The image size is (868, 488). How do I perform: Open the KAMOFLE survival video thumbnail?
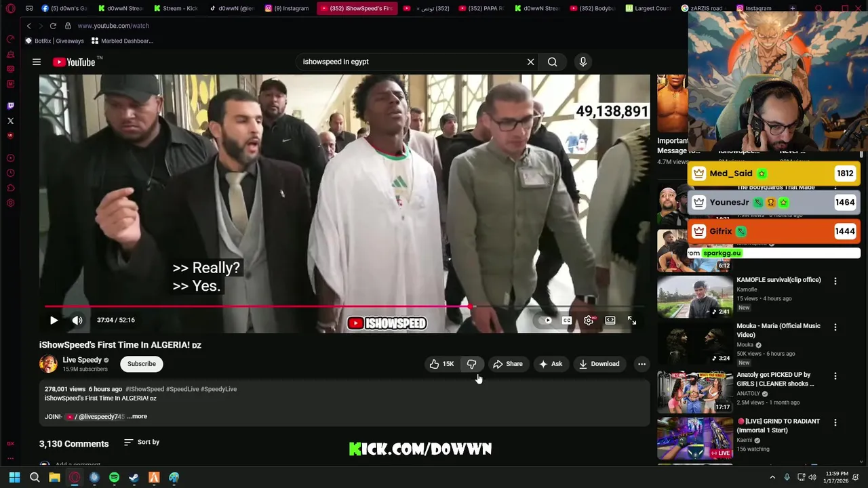click(694, 296)
